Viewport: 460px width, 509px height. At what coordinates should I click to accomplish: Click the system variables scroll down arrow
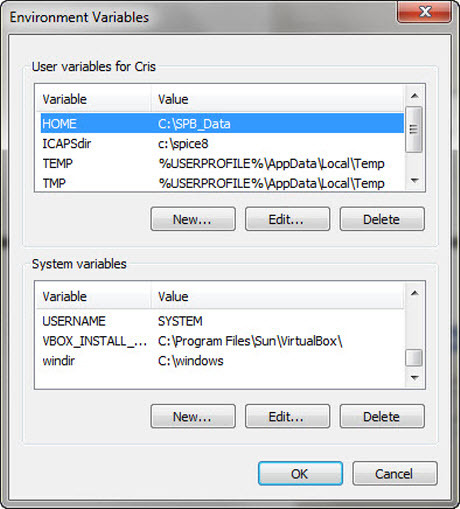pyautogui.click(x=414, y=378)
